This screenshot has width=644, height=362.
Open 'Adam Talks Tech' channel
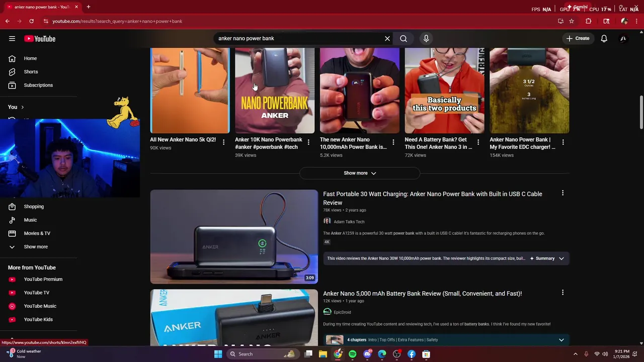pyautogui.click(x=349, y=222)
